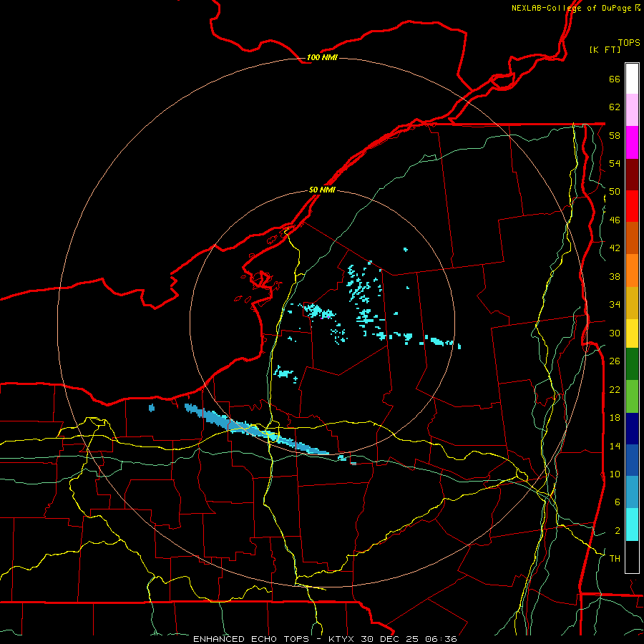644x644 pixels.
Task: Click the white 66 kft legend swatch
Action: point(632,79)
